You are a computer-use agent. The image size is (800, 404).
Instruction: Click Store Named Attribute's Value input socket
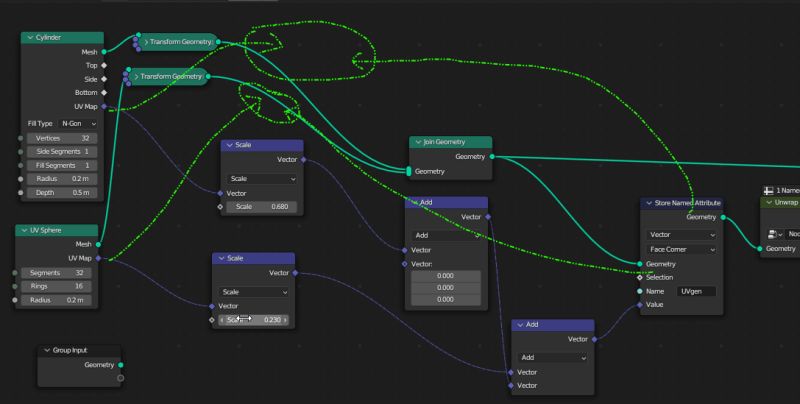click(x=640, y=305)
